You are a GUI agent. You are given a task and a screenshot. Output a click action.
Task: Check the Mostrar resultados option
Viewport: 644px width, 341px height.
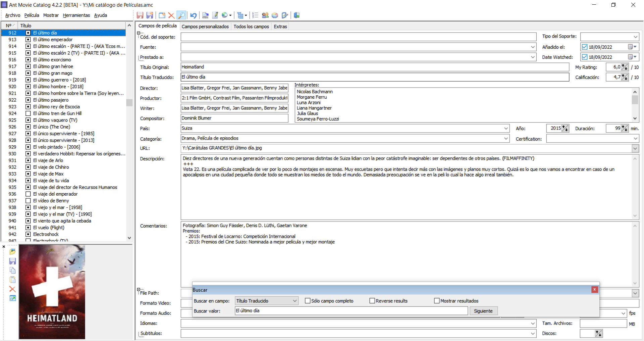437,301
